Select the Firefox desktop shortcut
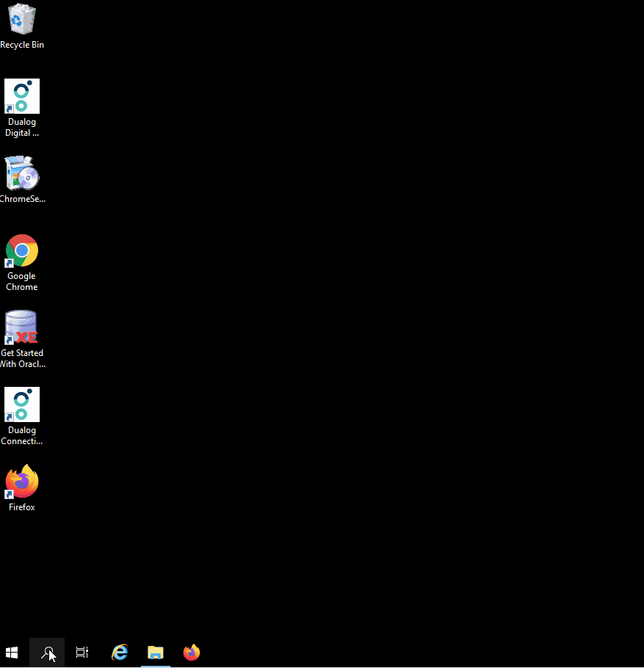 [x=22, y=482]
